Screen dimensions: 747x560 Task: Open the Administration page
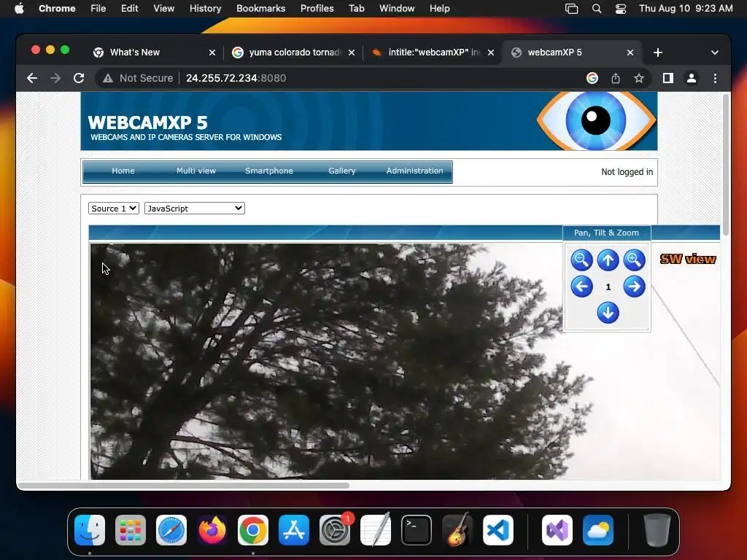pyautogui.click(x=414, y=171)
